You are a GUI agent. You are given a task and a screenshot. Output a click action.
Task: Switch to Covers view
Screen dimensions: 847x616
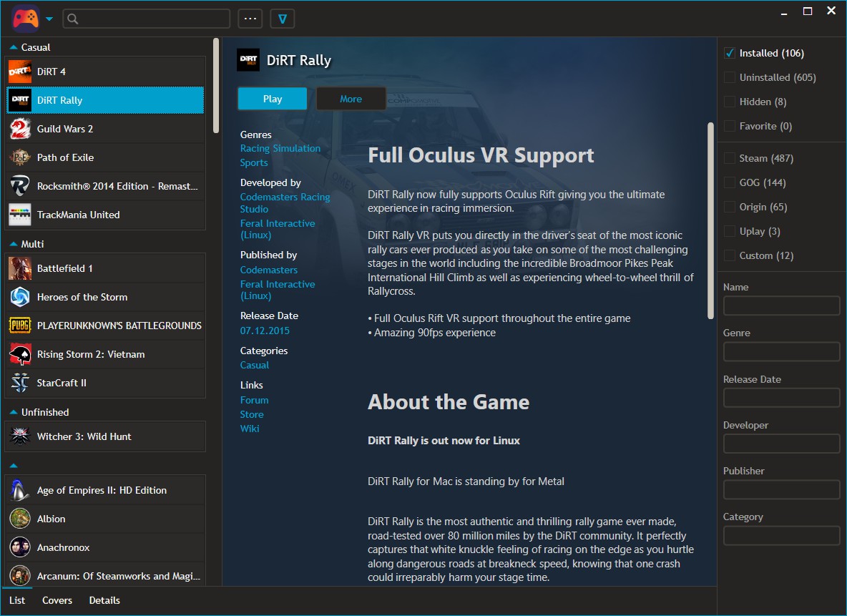pos(57,600)
